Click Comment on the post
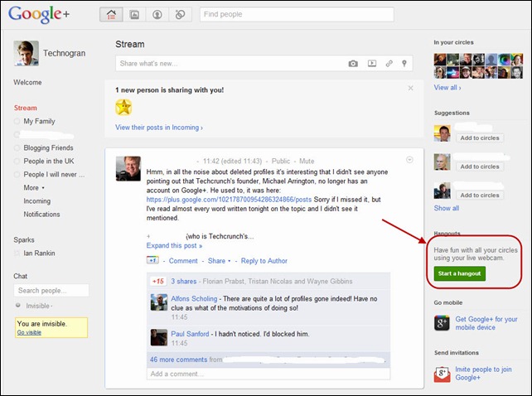 pos(183,261)
